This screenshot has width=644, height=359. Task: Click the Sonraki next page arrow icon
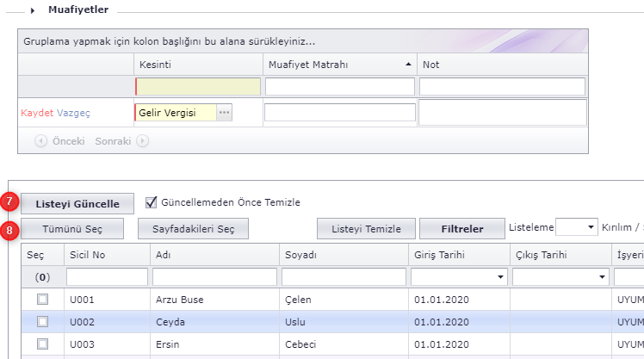click(143, 141)
